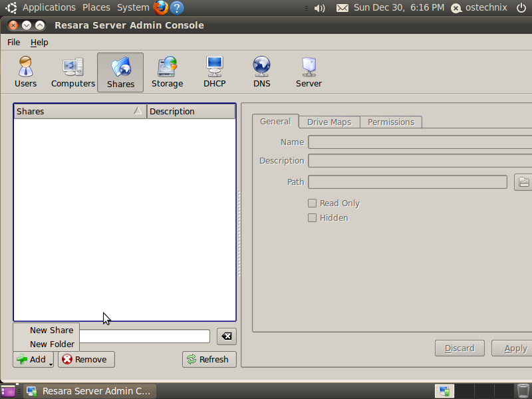This screenshot has width=532, height=399.
Task: Click the clear filter backspace icon
Action: point(227,336)
